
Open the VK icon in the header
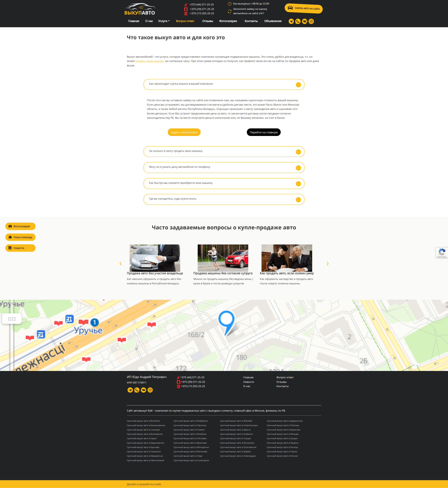pos(304,21)
